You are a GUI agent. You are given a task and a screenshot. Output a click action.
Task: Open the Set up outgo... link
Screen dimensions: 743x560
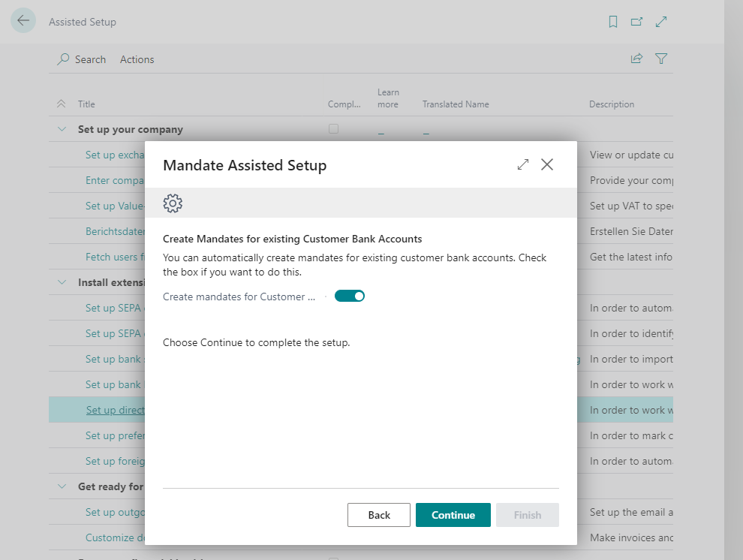[115, 512]
